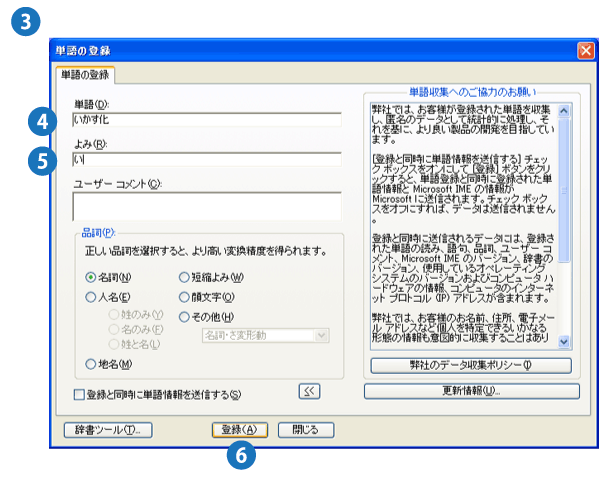Open the 名詞・さ変形動 dropdown list
This screenshot has height=480, width=600.
(321, 336)
